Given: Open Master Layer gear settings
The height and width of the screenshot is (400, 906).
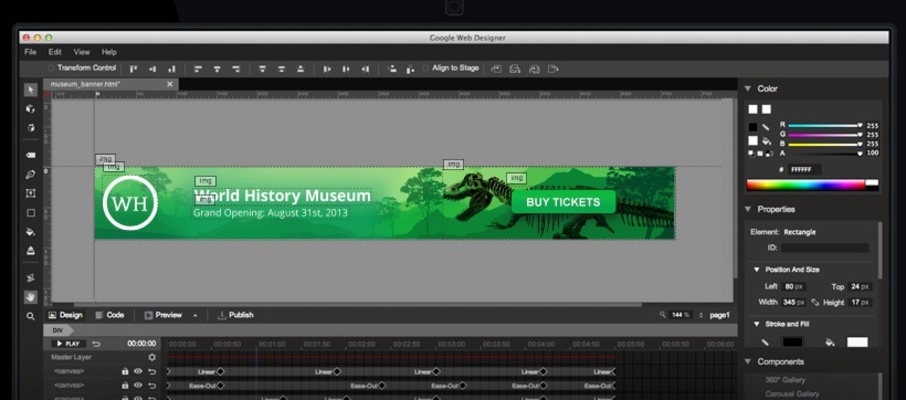Looking at the screenshot, I should (152, 357).
